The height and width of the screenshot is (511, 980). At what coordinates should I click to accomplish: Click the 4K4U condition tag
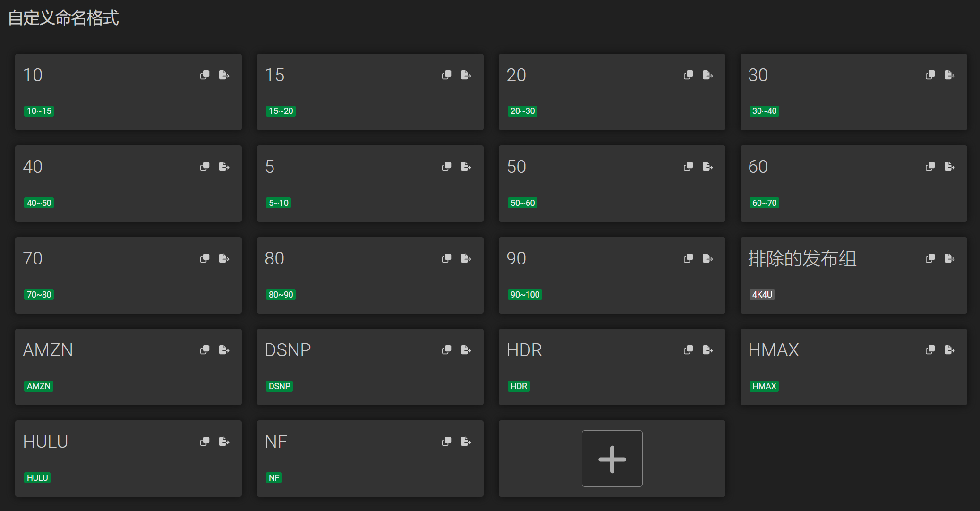tap(762, 295)
